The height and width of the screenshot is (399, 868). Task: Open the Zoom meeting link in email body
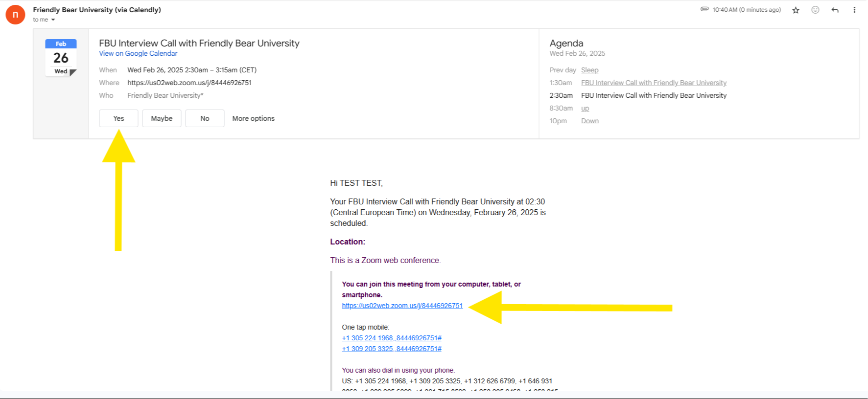coord(402,306)
